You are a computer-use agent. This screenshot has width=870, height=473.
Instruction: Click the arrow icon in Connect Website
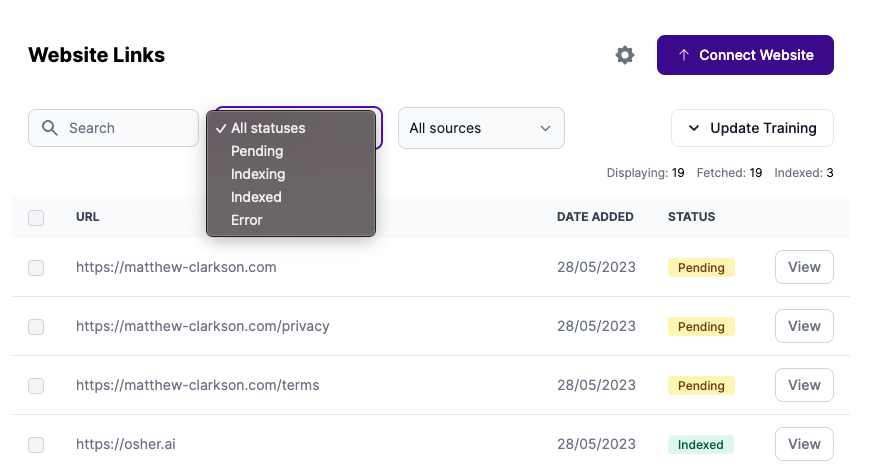[684, 55]
